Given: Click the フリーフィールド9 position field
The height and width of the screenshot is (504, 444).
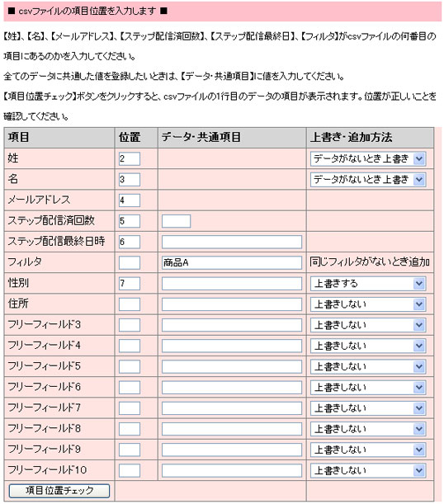Looking at the screenshot, I should click(x=130, y=450).
